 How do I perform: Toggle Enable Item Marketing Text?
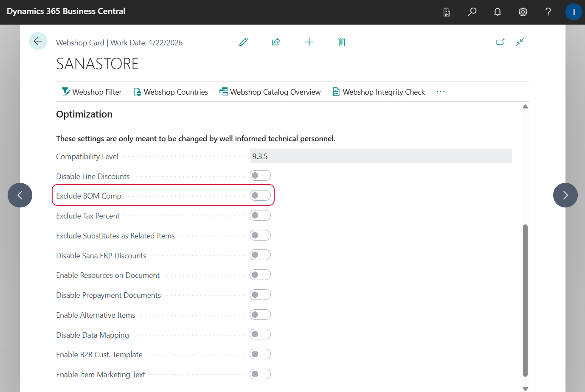click(260, 374)
